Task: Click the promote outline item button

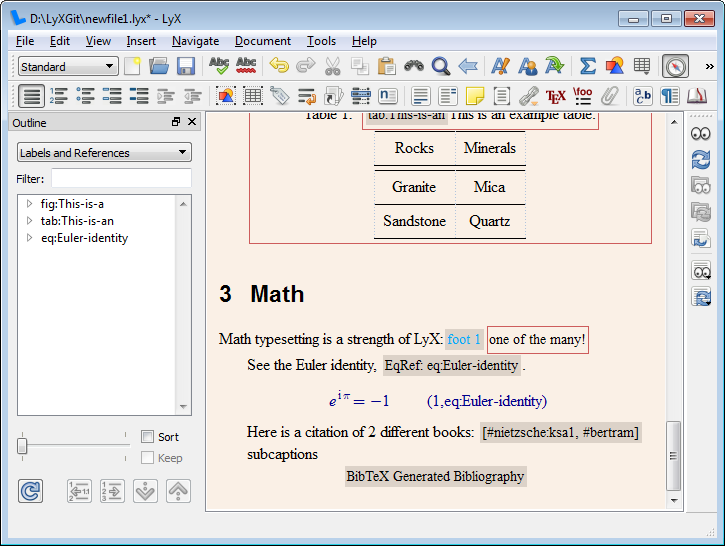Action: pos(79,491)
